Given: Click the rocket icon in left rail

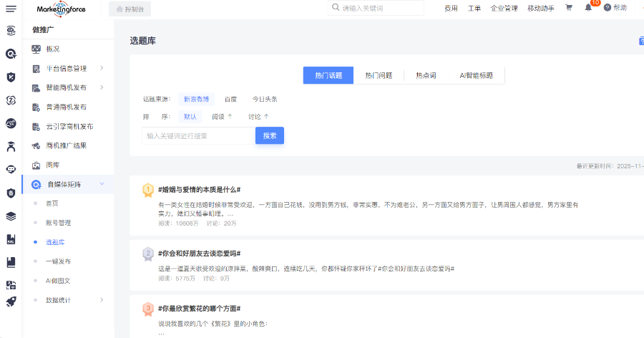Looking at the screenshot, I should tap(11, 302).
